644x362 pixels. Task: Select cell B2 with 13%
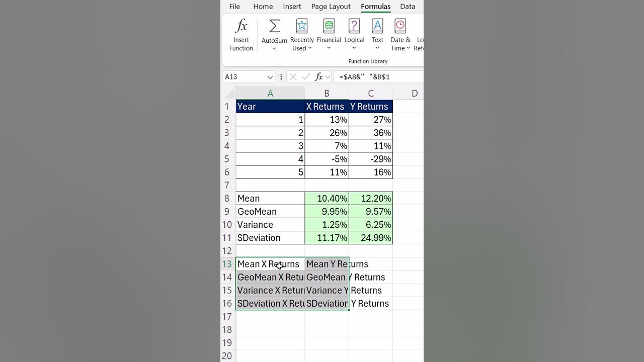(x=327, y=120)
